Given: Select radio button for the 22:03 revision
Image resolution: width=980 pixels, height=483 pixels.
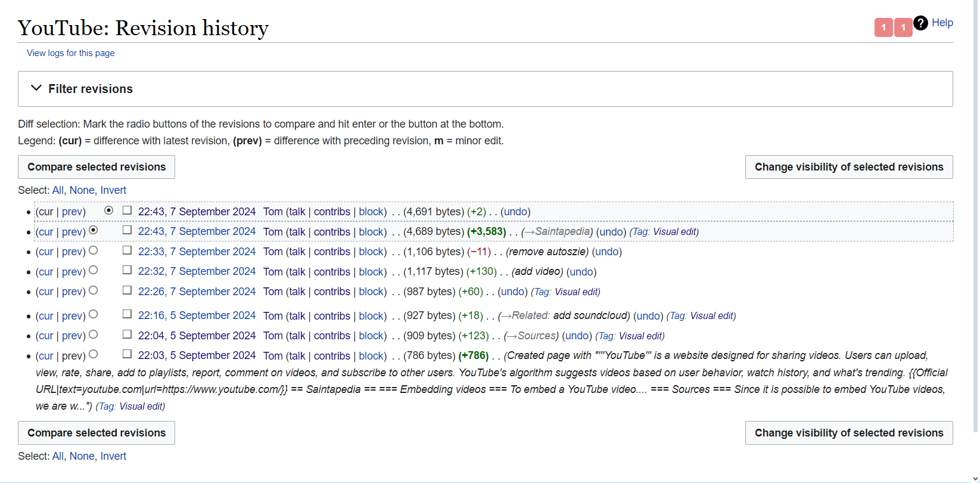Looking at the screenshot, I should 94,354.
